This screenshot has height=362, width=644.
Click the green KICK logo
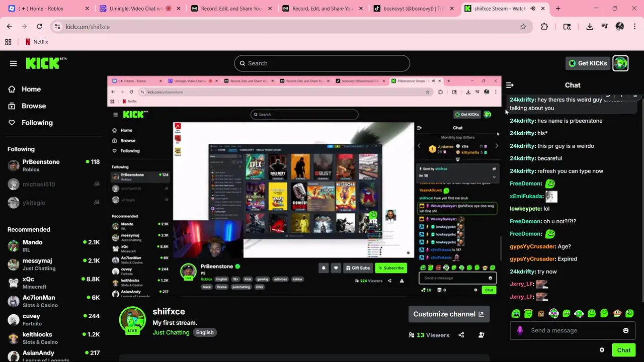[x=46, y=63]
